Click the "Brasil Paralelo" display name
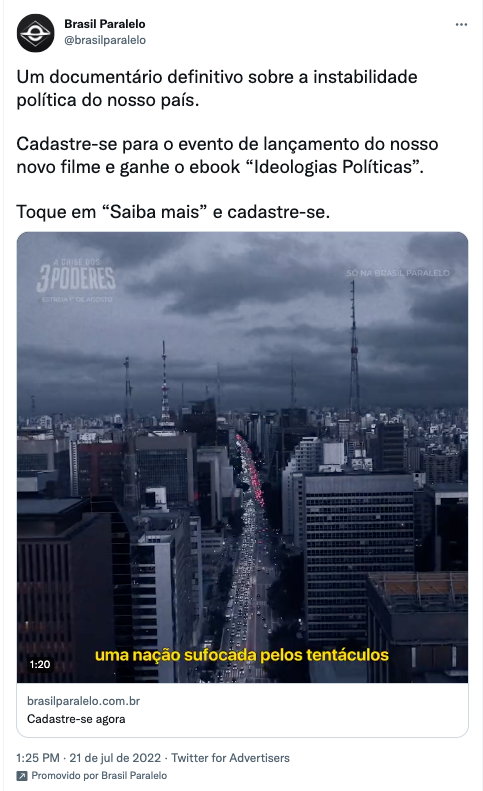The width and height of the screenshot is (483, 791). (104, 24)
